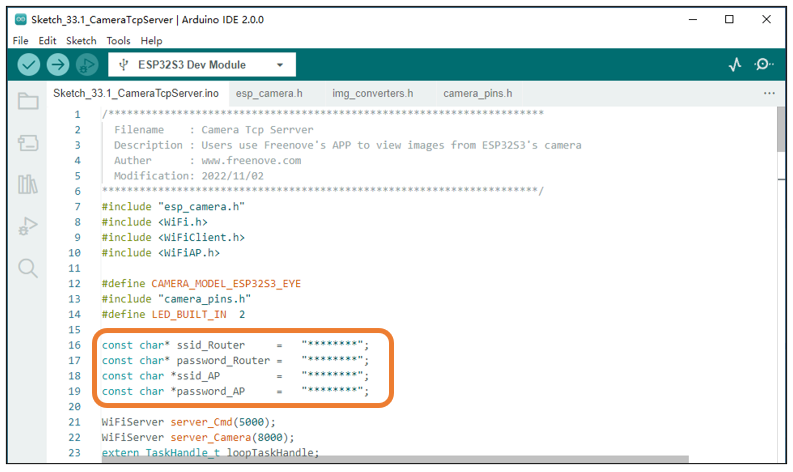Click the USB icon in board selector
Screen dimensions: 793x472
pos(123,65)
